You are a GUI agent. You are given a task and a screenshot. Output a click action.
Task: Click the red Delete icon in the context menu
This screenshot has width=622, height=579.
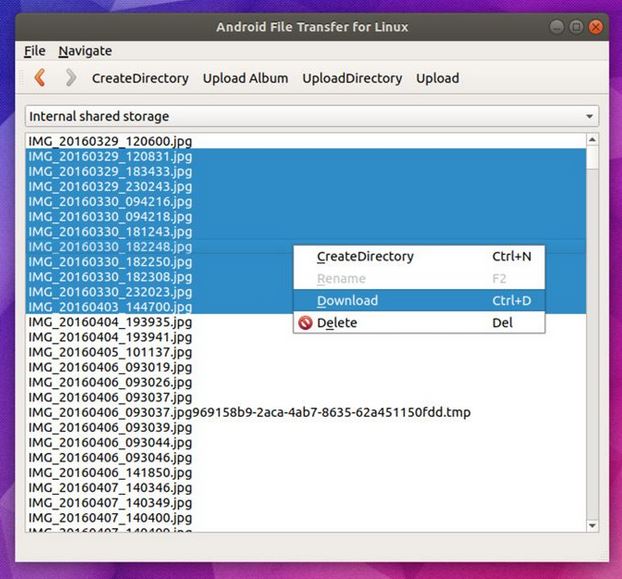305,323
